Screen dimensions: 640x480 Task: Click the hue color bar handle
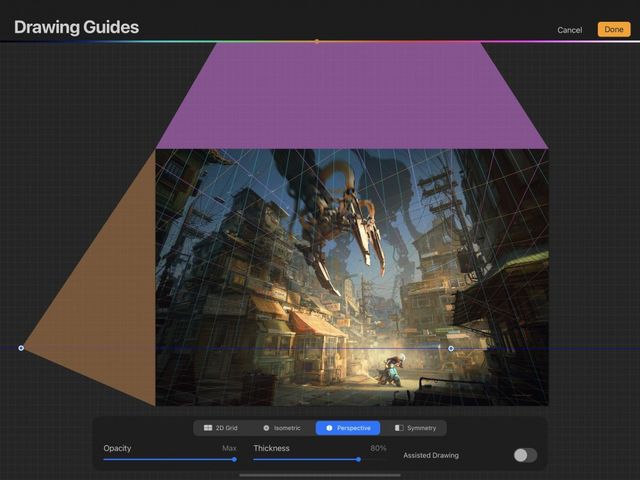click(x=317, y=41)
